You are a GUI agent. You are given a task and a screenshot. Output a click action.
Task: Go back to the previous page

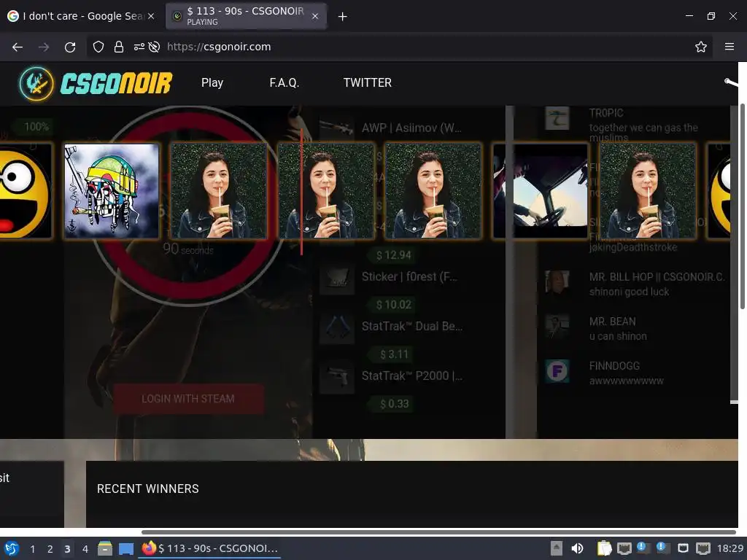pyautogui.click(x=18, y=47)
